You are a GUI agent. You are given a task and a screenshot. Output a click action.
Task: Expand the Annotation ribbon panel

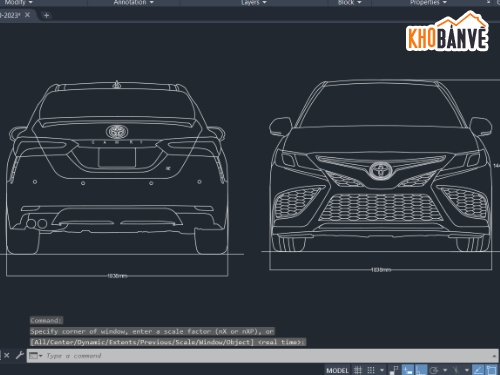[x=134, y=2]
